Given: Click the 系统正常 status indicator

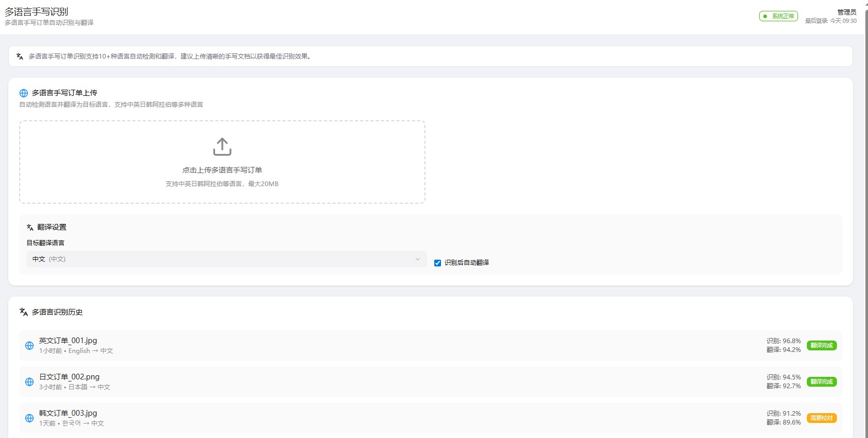Looking at the screenshot, I should pos(778,16).
